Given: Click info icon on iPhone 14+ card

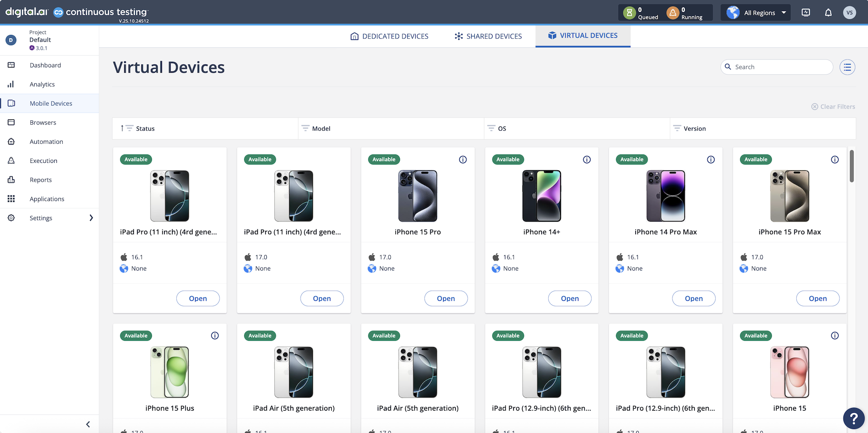Looking at the screenshot, I should coord(587,160).
